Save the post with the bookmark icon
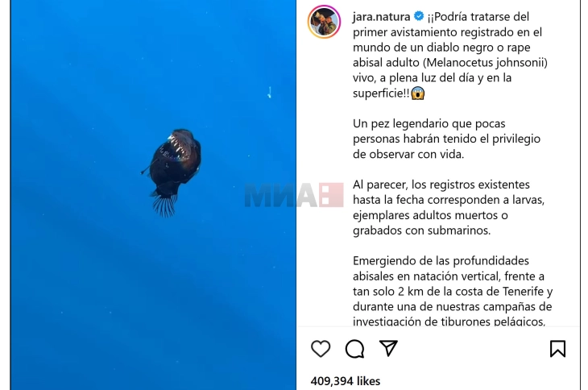This screenshot has height=390, width=588. point(557,348)
